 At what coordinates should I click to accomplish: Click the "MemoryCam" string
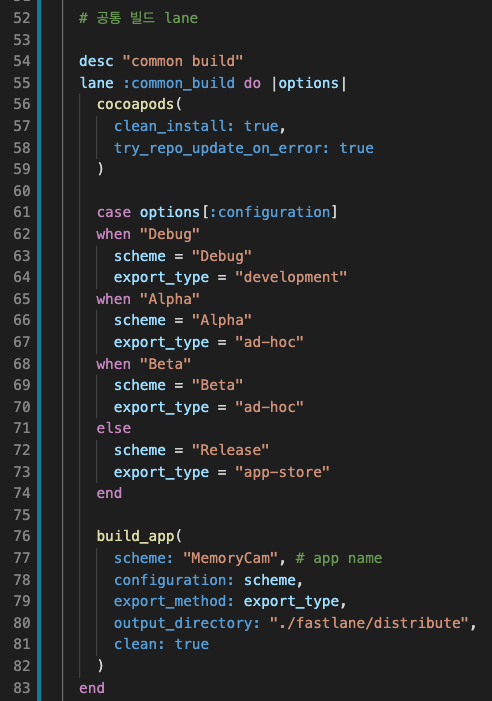click(x=230, y=558)
